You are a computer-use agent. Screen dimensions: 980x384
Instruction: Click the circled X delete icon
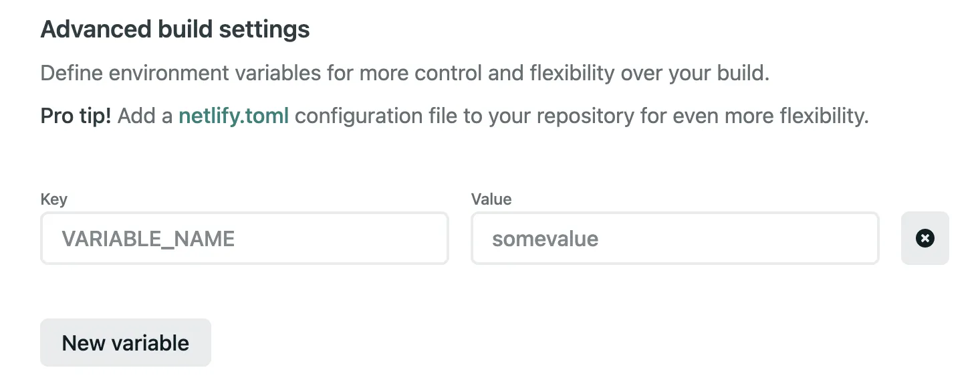pyautogui.click(x=925, y=238)
